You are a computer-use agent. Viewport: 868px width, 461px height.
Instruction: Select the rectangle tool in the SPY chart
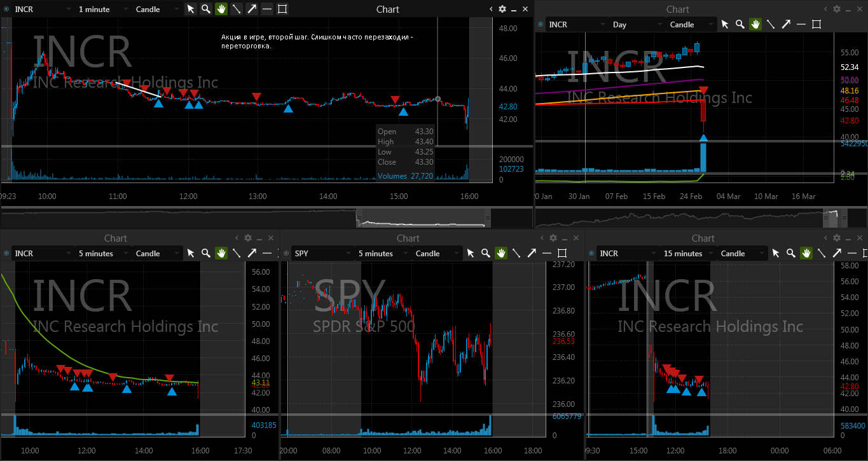click(x=562, y=253)
